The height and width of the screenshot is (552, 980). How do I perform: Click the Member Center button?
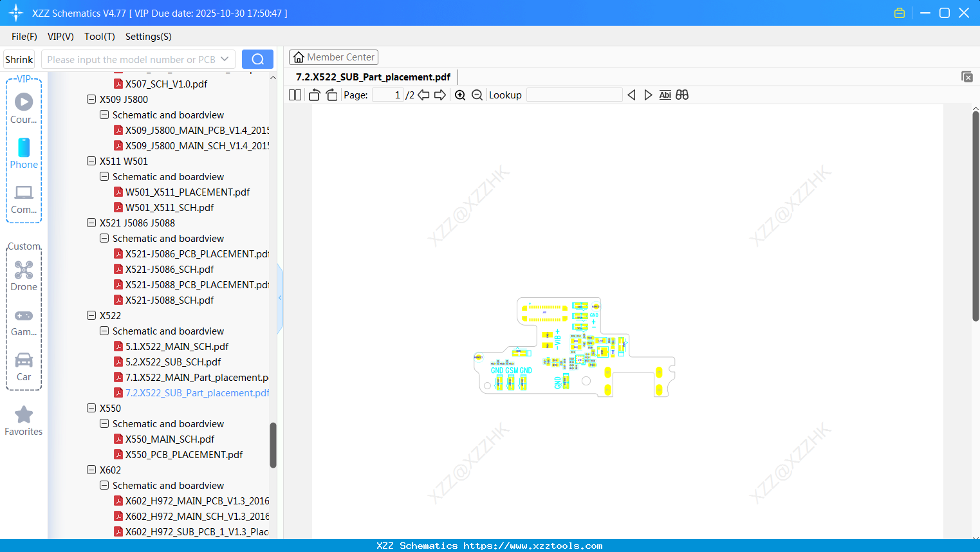[x=333, y=57]
